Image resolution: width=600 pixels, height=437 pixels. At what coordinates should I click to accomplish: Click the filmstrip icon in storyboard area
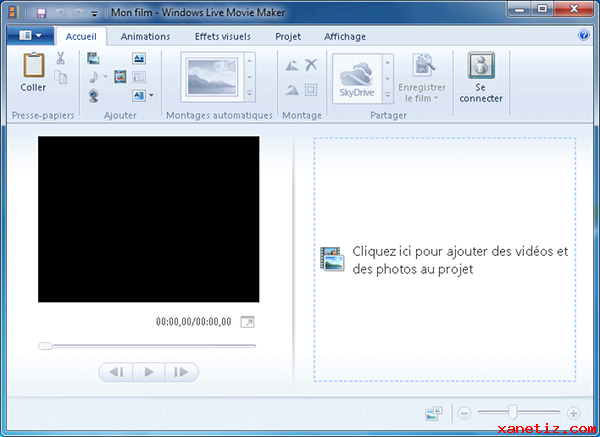(332, 259)
